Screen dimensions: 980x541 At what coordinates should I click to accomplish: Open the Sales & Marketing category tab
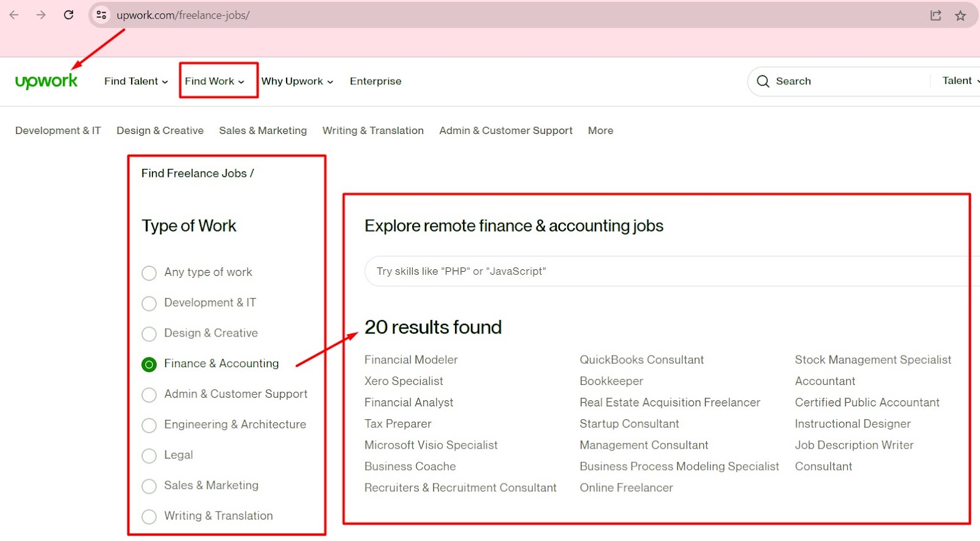[x=263, y=130]
